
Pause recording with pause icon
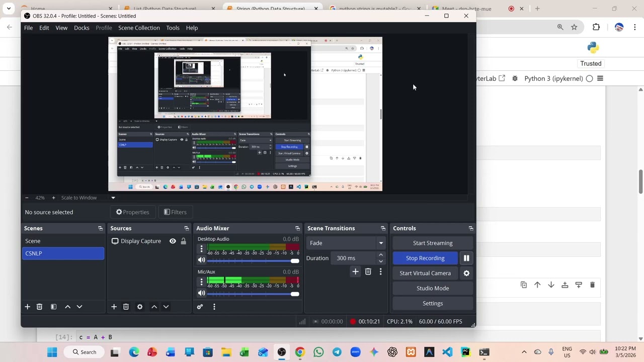click(466, 258)
